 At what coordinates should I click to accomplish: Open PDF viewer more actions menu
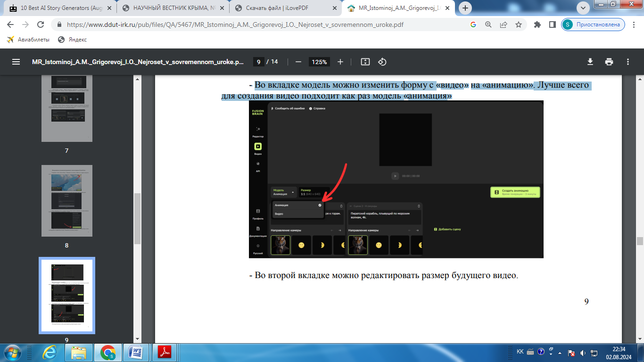pos(628,62)
